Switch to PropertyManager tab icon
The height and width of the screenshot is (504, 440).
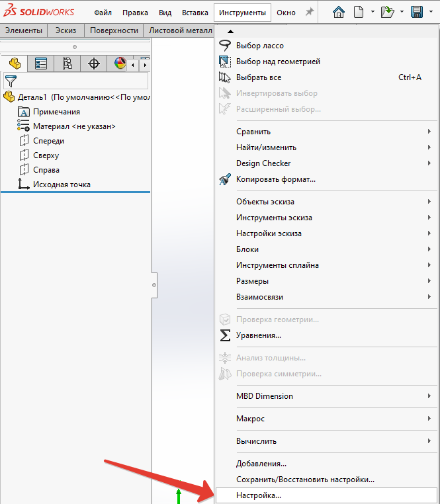[41, 63]
